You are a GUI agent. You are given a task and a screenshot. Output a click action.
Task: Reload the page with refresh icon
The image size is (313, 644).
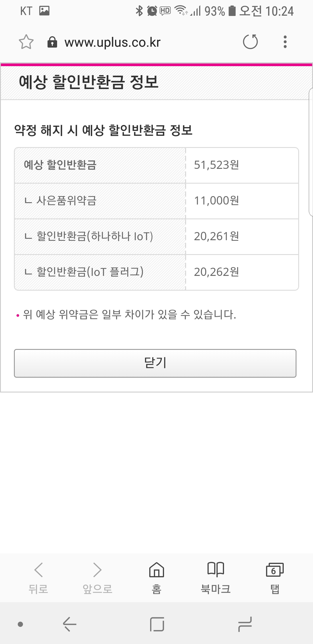pyautogui.click(x=250, y=42)
